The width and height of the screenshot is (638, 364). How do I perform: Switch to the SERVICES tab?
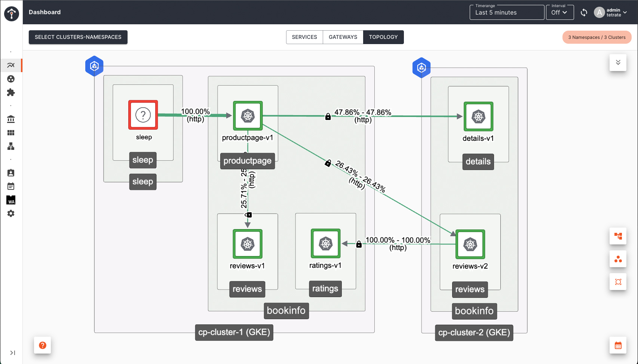pos(304,37)
